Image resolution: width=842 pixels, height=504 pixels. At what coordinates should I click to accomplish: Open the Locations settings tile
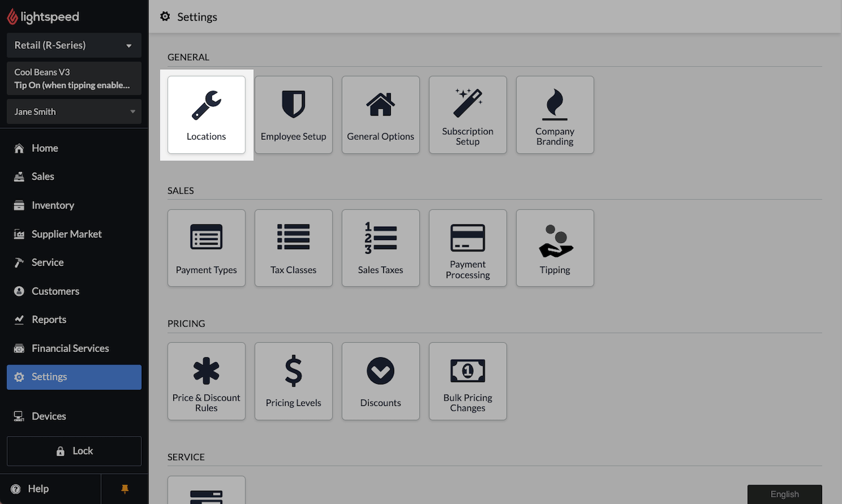pos(206,115)
